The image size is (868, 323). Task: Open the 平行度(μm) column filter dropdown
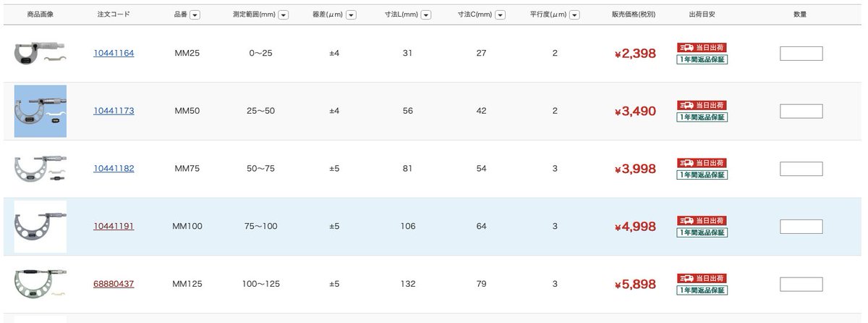(576, 14)
